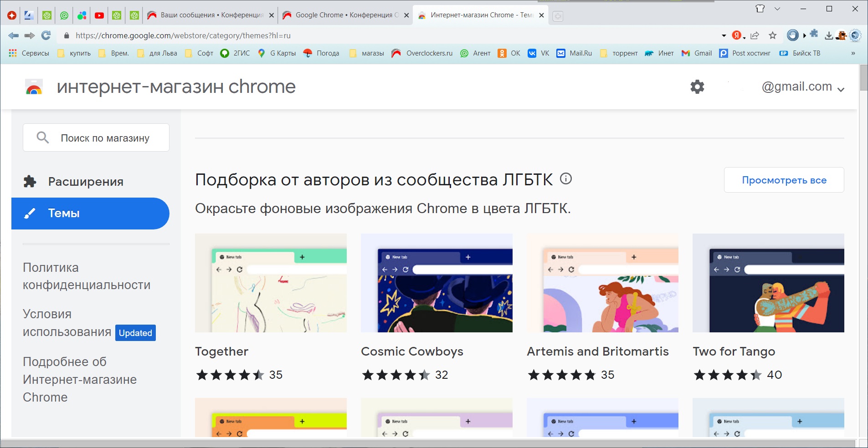
Task: Expand the купить bookmarks folder
Action: 74,53
